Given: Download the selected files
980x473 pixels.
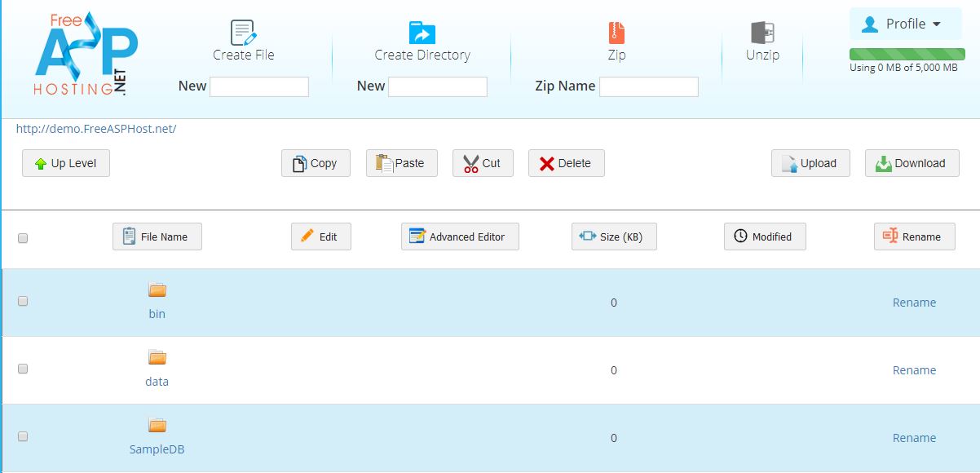Looking at the screenshot, I should click(912, 163).
